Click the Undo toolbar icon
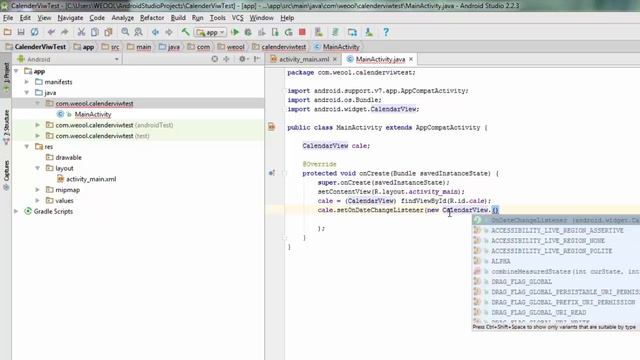Screen dimensions: 640x360 [51, 32]
